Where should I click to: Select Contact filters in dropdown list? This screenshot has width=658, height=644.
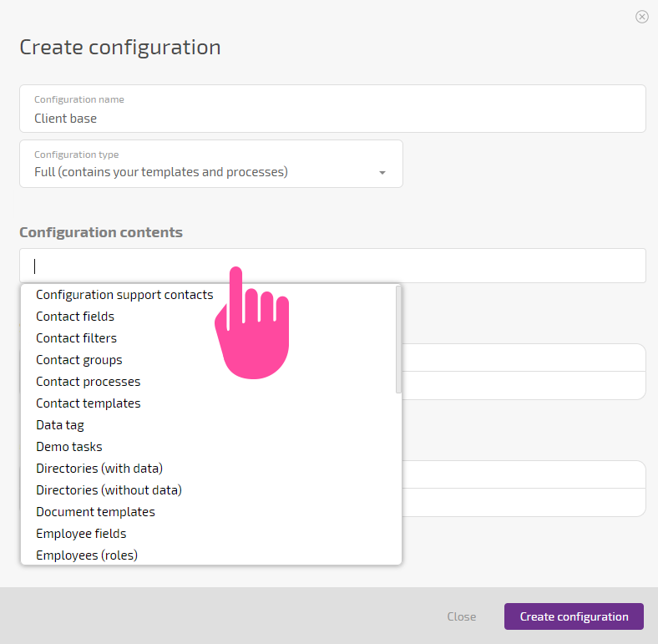tap(76, 338)
